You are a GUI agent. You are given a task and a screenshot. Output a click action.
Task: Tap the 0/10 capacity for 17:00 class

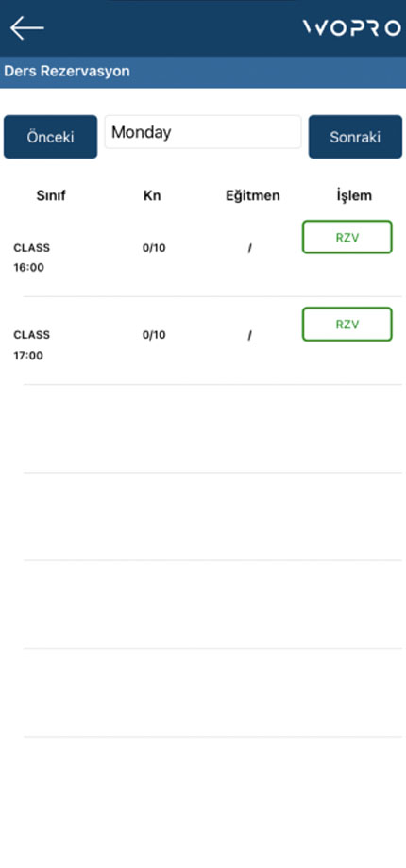pos(154,335)
